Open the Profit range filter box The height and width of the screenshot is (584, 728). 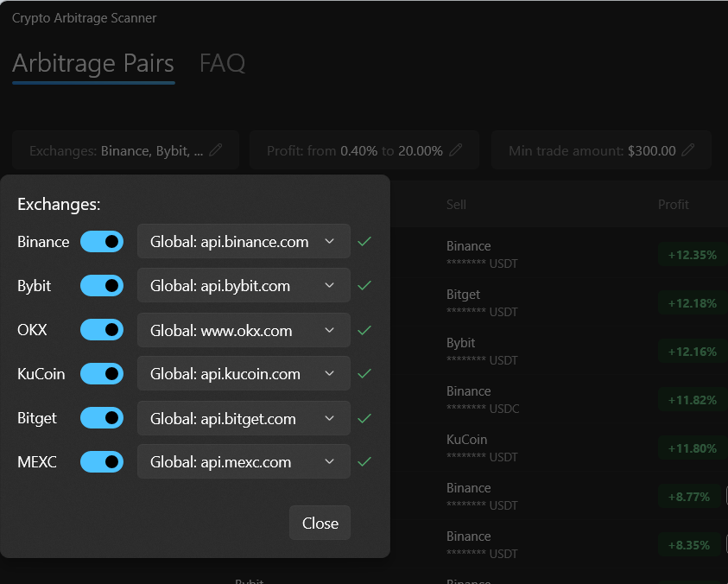pyautogui.click(x=364, y=150)
